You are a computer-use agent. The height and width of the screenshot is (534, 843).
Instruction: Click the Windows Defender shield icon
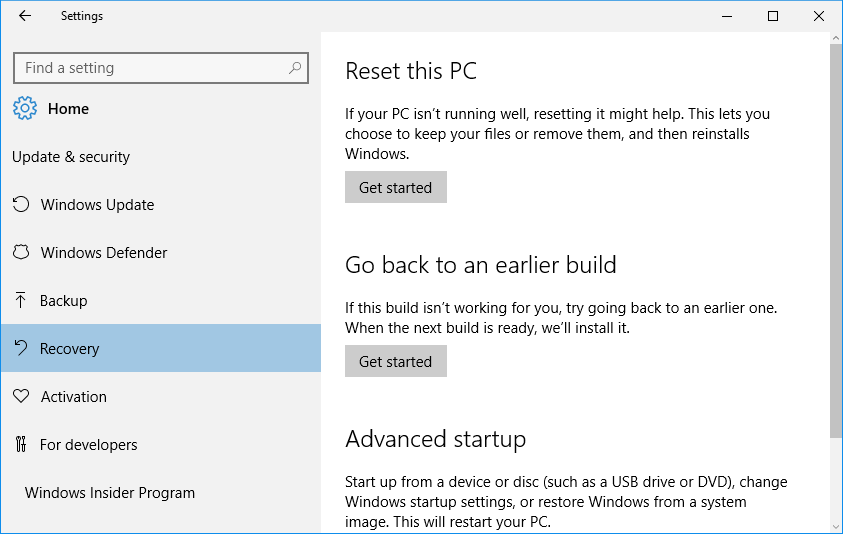tap(20, 253)
